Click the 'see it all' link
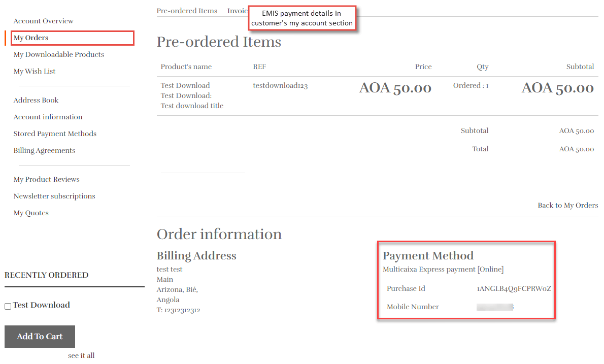This screenshot has height=364, width=604. (81, 355)
